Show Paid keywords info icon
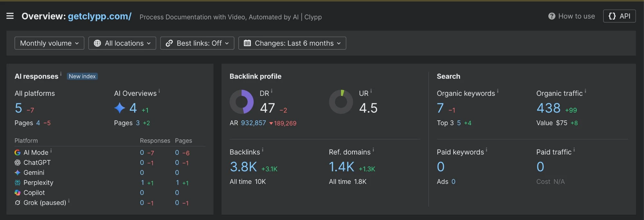This screenshot has width=644, height=220. coord(486,150)
